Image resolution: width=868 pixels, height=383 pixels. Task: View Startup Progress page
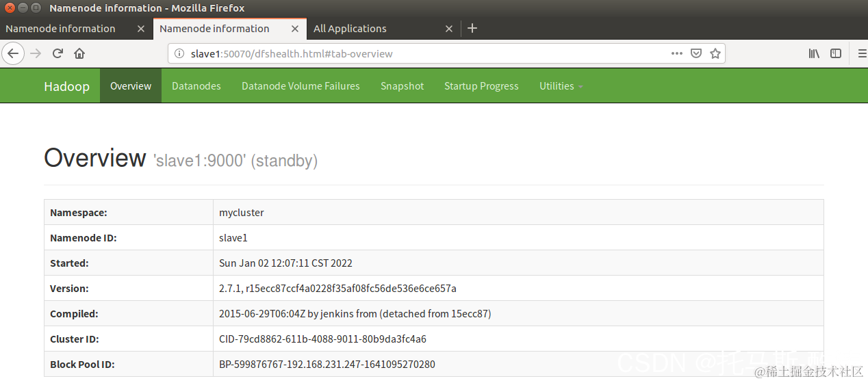coord(481,86)
